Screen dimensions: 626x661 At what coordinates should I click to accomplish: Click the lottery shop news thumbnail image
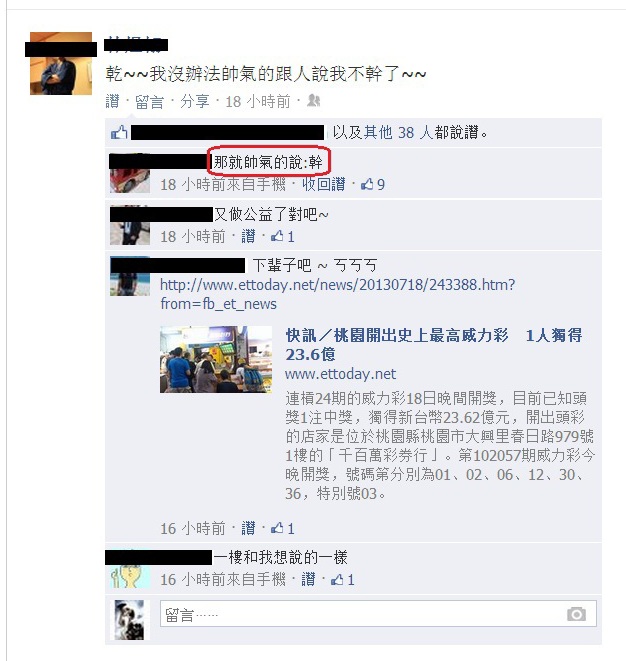click(x=216, y=359)
